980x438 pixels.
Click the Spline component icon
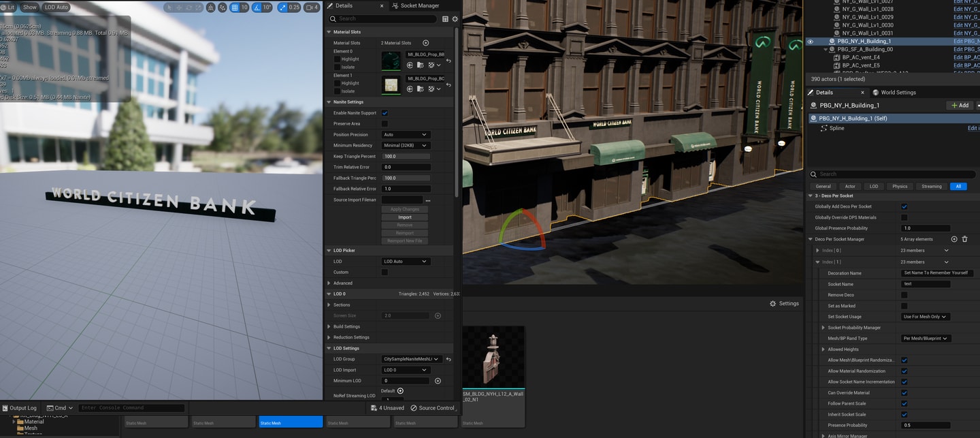tap(824, 128)
